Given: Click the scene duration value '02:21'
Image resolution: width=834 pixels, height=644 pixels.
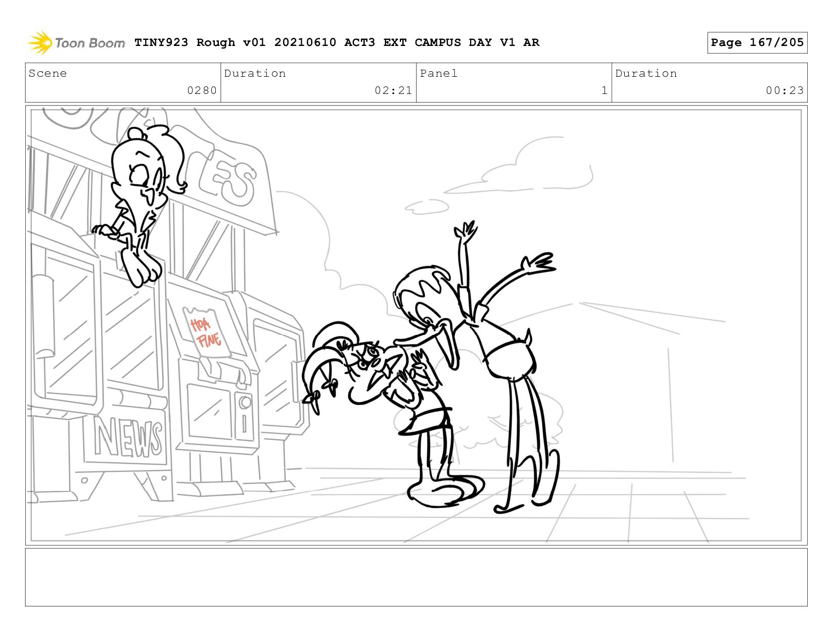Looking at the screenshot, I should point(393,90).
